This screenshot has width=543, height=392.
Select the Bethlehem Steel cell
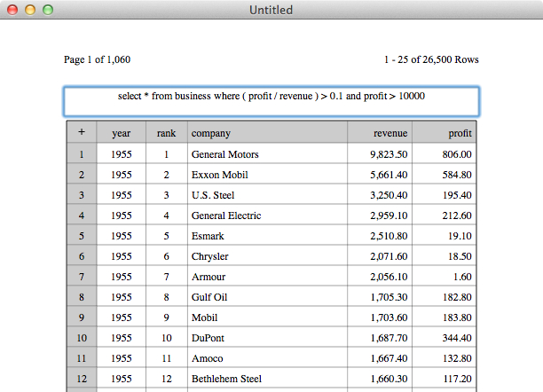(x=267, y=379)
